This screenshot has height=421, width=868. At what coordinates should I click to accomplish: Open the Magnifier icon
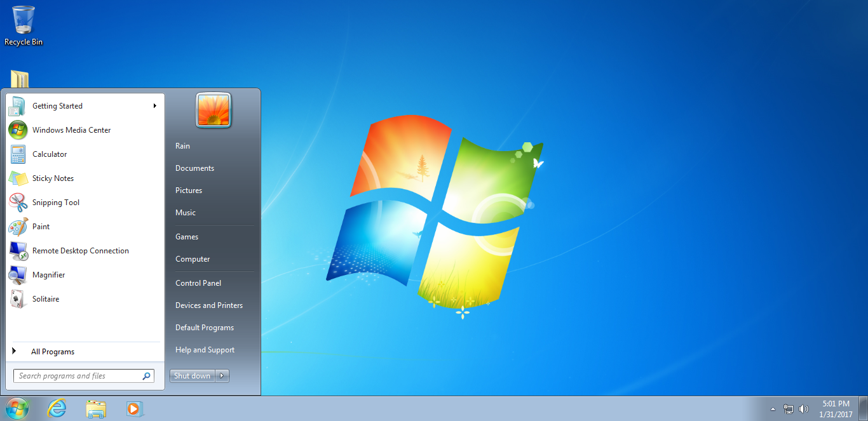18,275
